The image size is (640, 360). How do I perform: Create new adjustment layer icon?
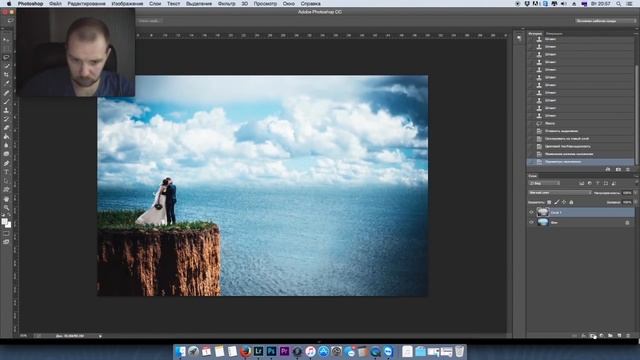[602, 336]
